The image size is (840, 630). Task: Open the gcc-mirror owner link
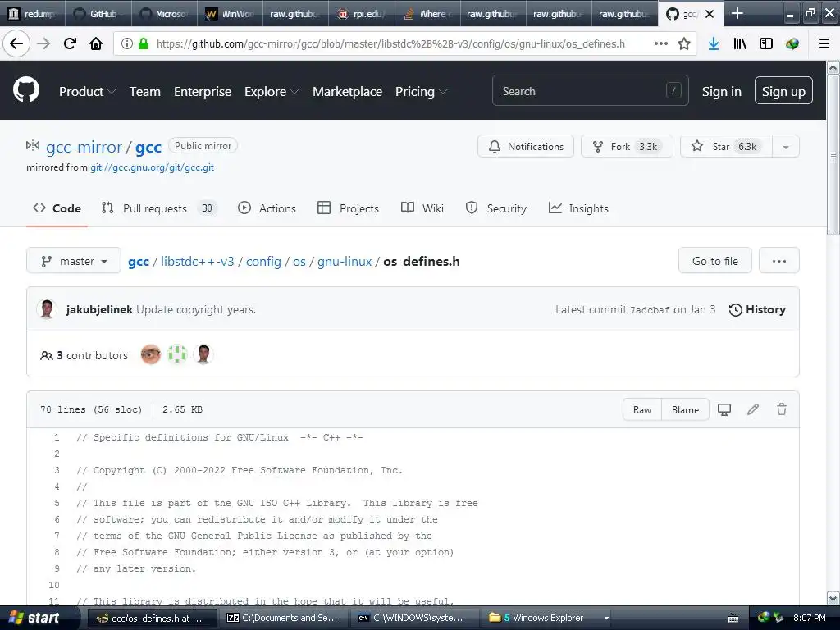84,148
